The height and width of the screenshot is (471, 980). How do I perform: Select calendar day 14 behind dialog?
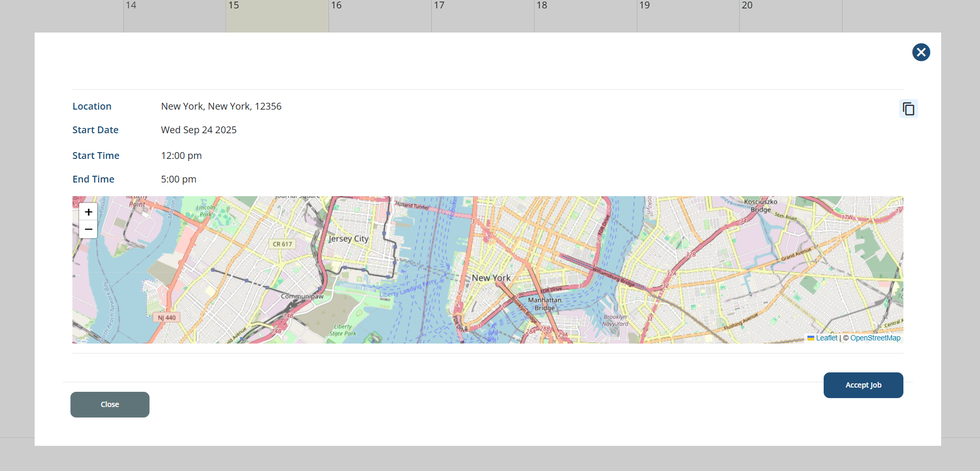[175, 16]
